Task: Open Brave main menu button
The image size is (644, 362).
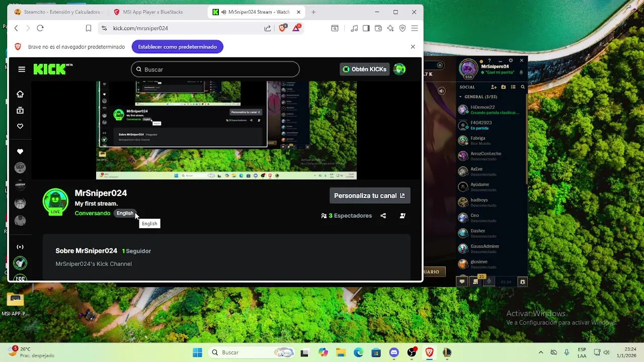Action: click(415, 28)
